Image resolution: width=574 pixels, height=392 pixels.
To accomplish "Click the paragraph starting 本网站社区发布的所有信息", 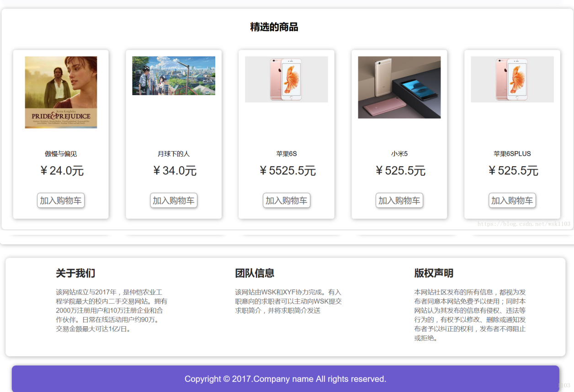I will pyautogui.click(x=470, y=315).
